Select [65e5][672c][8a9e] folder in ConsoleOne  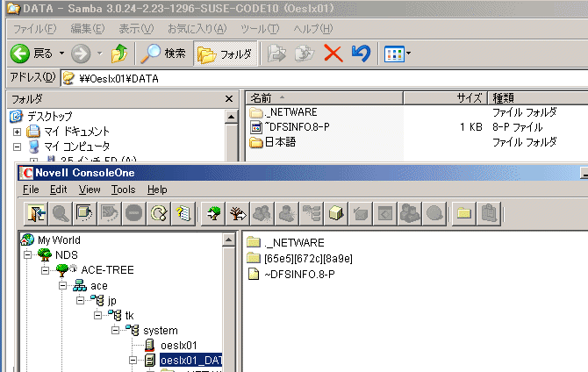point(300,258)
